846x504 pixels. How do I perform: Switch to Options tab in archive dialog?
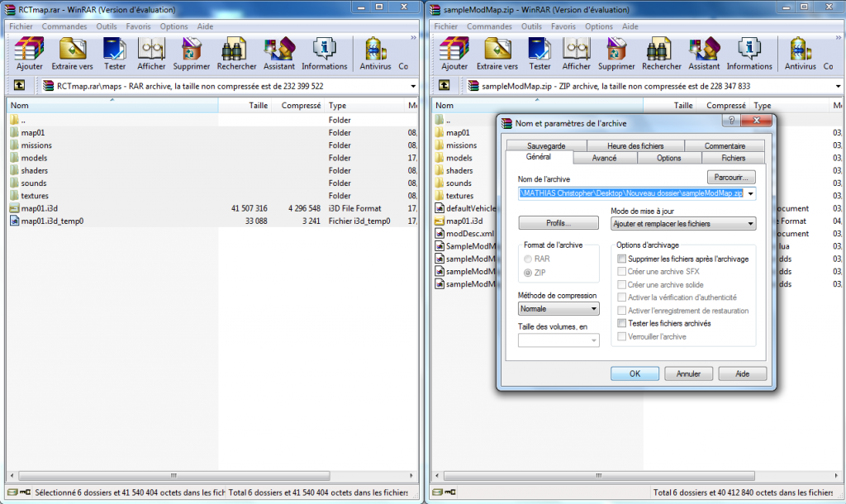(x=669, y=158)
